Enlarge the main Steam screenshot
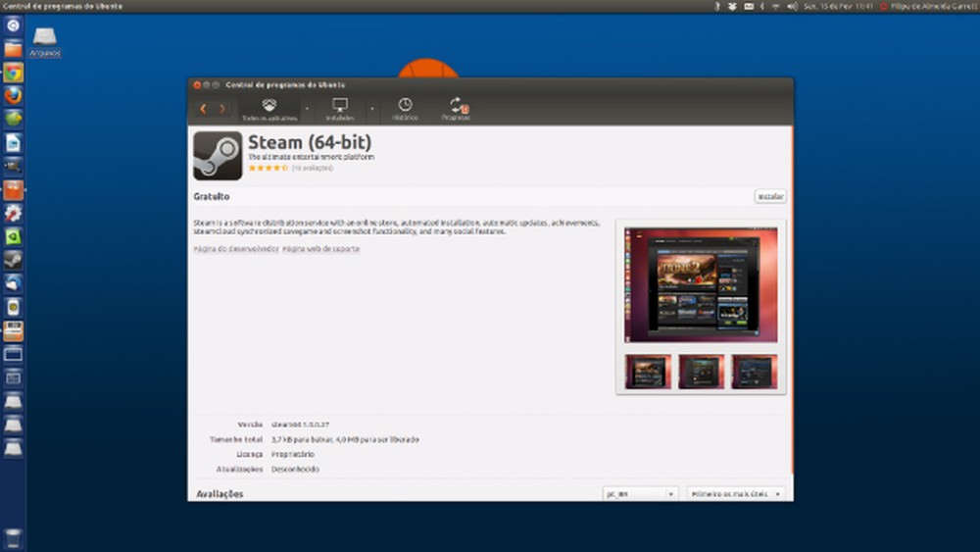The height and width of the screenshot is (552, 980). [x=701, y=285]
